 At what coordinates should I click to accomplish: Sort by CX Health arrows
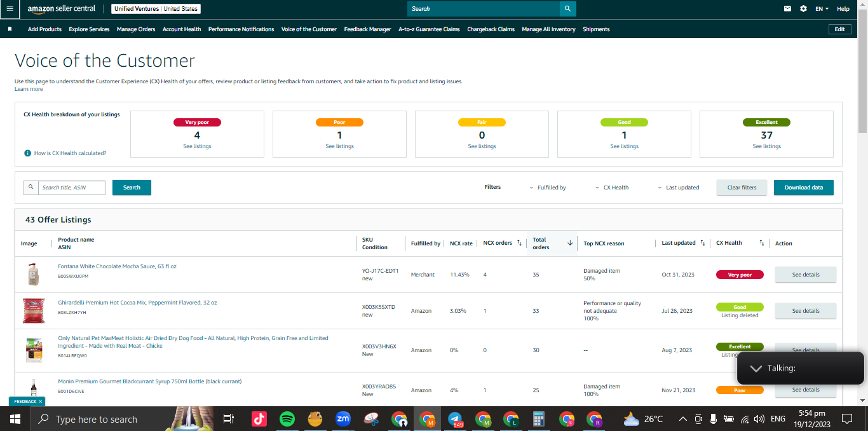click(x=761, y=243)
